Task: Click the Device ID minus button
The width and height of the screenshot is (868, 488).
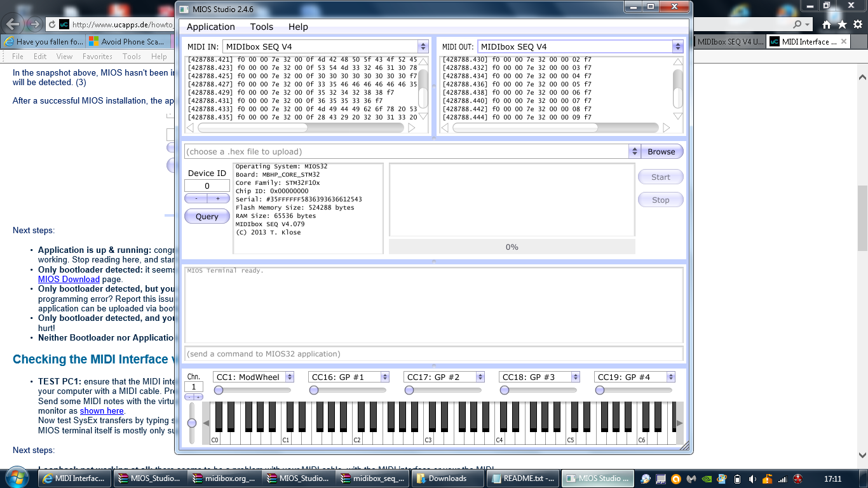Action: pyautogui.click(x=196, y=198)
